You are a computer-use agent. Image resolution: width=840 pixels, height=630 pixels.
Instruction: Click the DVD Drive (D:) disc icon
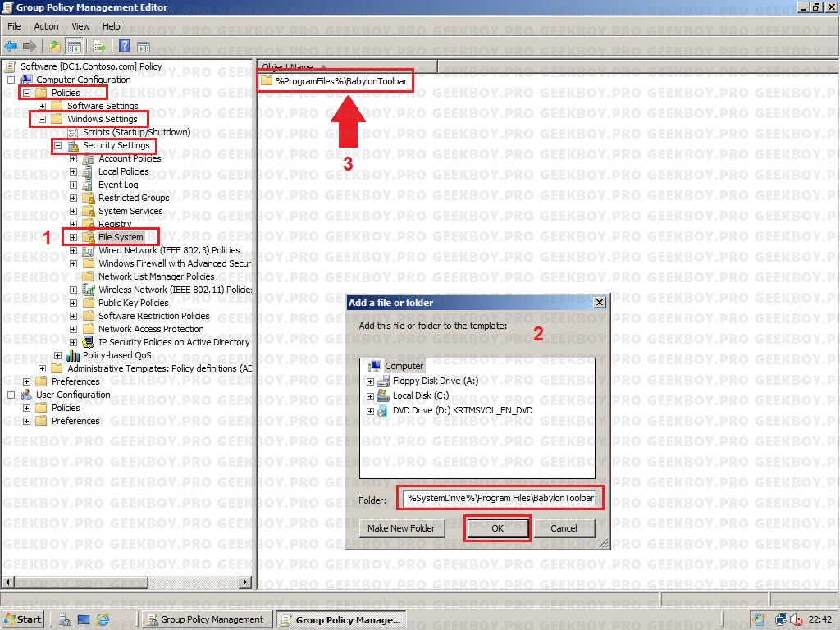coord(382,410)
